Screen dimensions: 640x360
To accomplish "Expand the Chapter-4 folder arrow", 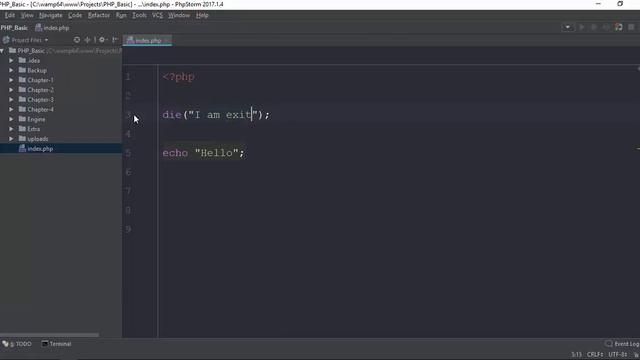I will [x=11, y=109].
